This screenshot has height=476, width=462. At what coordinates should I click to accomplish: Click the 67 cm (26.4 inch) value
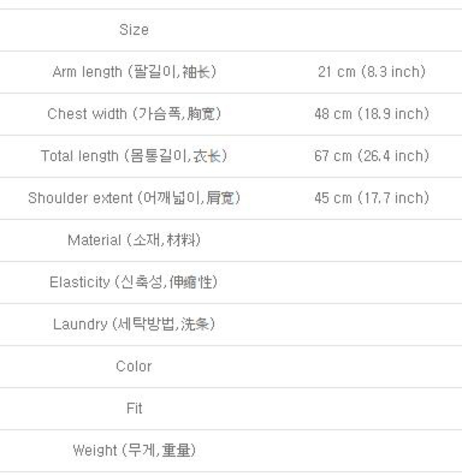(371, 156)
